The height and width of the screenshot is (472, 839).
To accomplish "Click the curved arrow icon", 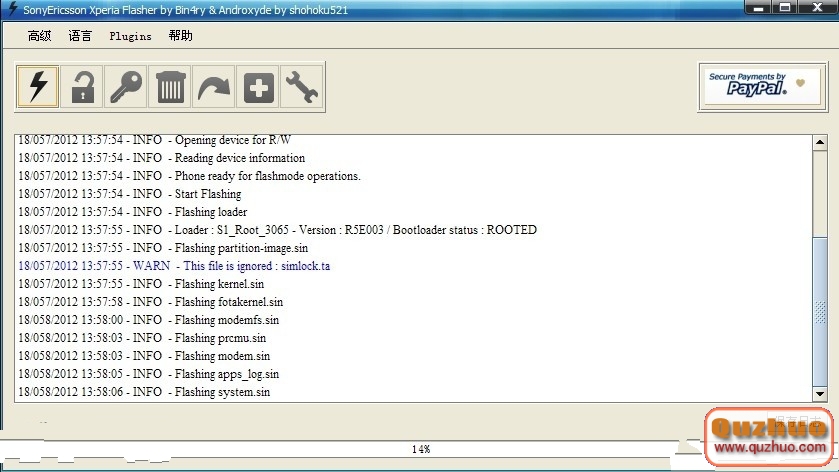I will [213, 87].
